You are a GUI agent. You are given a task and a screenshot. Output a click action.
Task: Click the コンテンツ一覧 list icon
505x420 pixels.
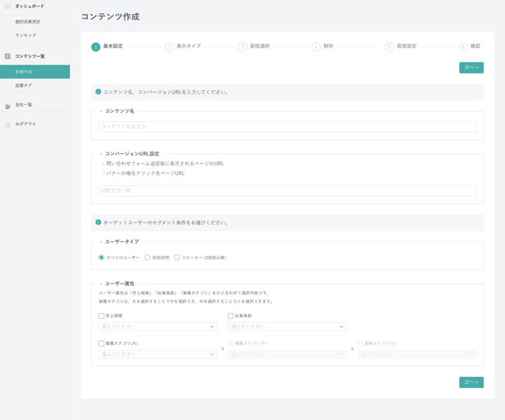[8, 57]
